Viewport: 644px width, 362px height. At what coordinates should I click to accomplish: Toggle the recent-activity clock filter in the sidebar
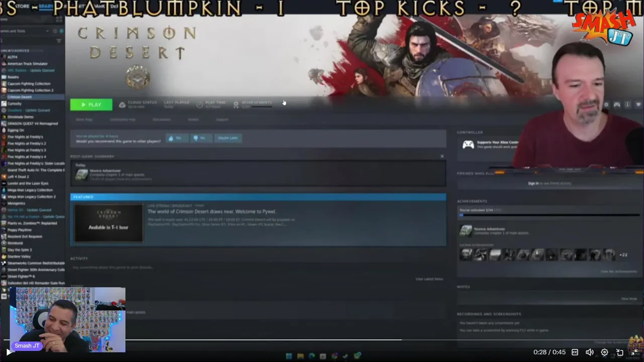coord(54,31)
